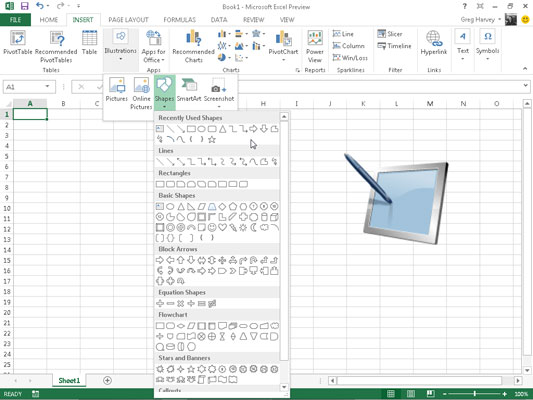This screenshot has height=400, width=533.
Task: Adjust the zoom slider handle
Action: 475,394
